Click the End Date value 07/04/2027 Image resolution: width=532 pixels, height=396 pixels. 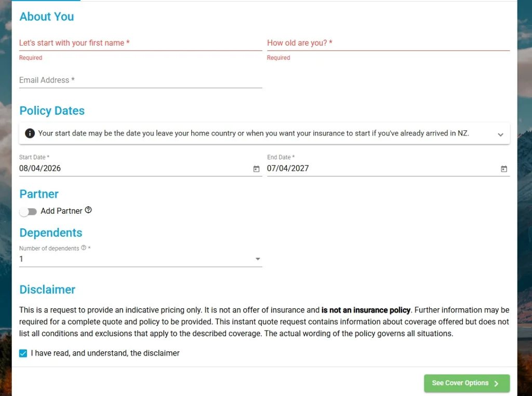288,169
